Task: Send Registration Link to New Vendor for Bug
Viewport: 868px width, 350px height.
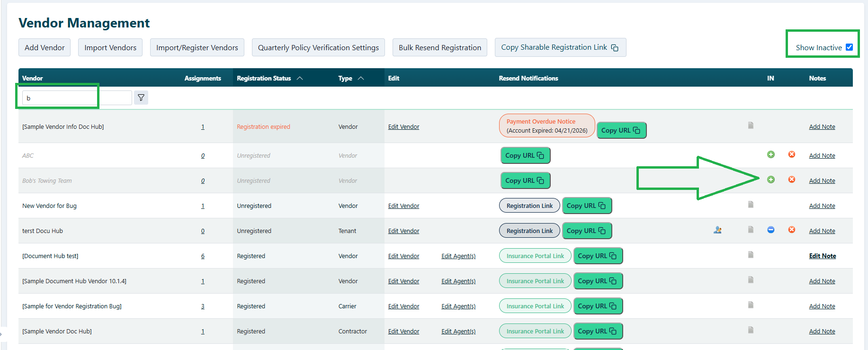Action: (529, 206)
